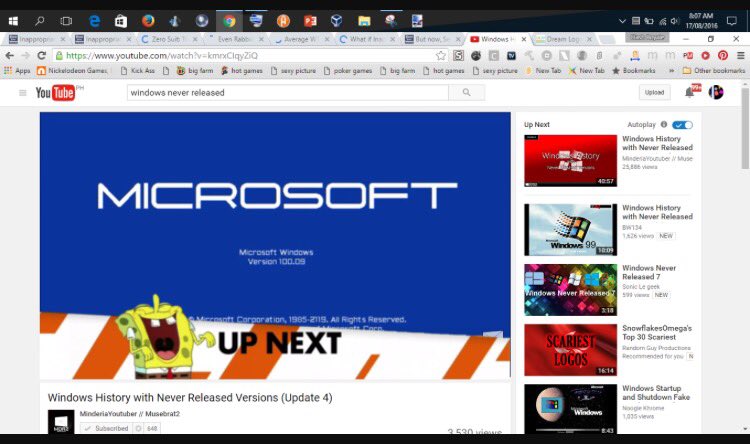
Task: Click the Upload button
Action: (x=654, y=92)
